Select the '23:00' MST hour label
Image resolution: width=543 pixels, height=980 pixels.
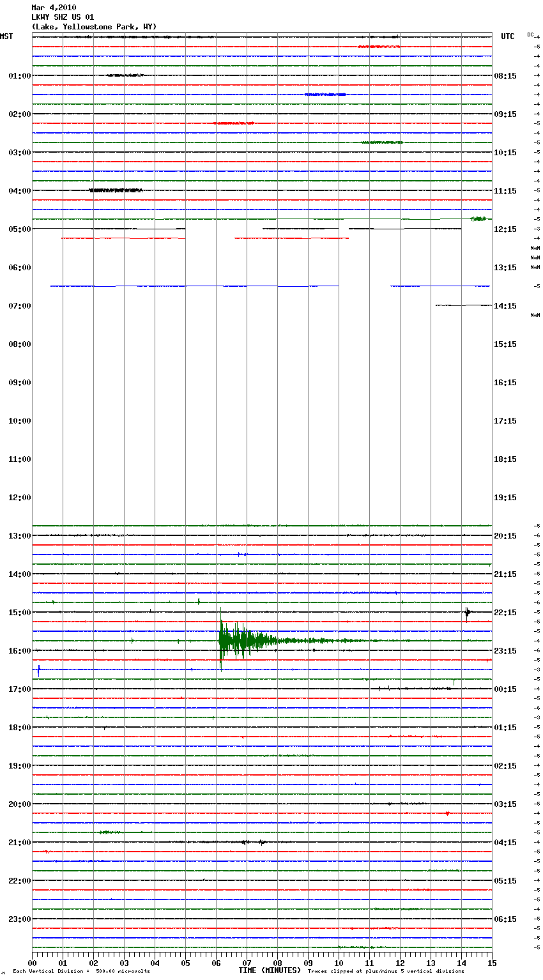point(20,919)
